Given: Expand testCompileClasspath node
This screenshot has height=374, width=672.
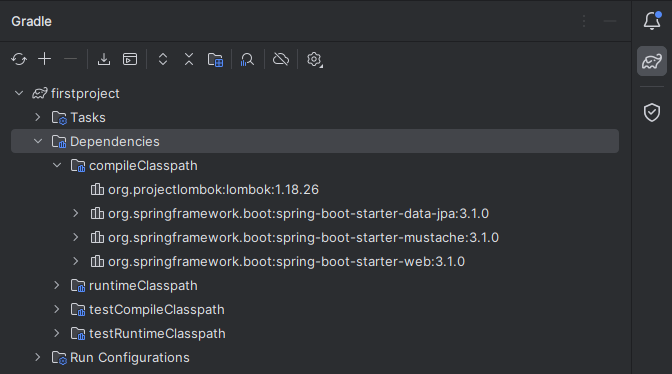Looking at the screenshot, I should [57, 309].
